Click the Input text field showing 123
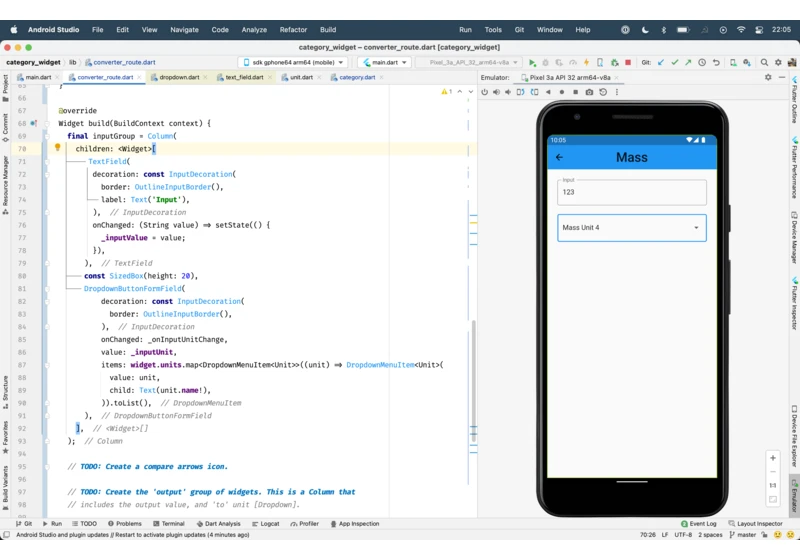Image resolution: width=800 pixels, height=560 pixels. tap(632, 192)
